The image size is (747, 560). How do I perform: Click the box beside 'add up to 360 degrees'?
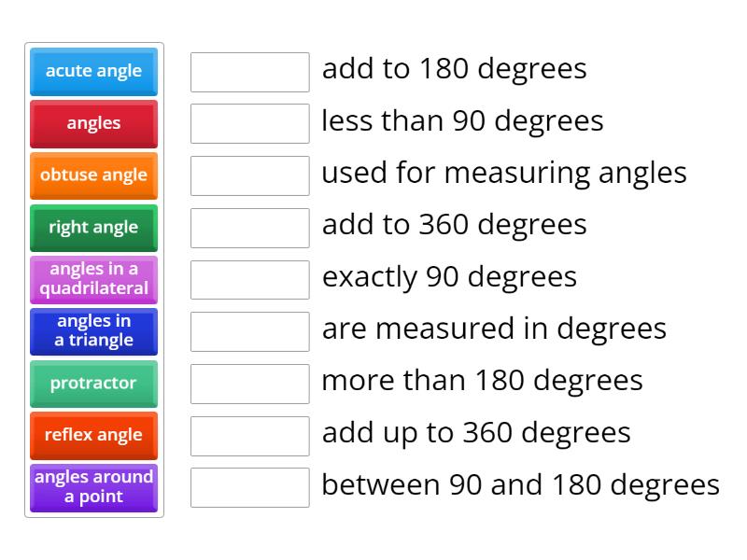pos(249,435)
